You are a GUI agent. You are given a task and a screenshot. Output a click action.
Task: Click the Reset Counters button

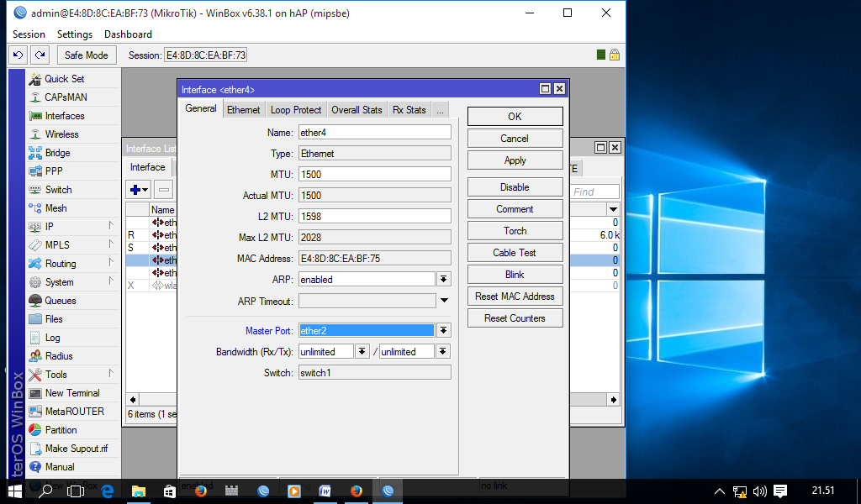pos(515,318)
